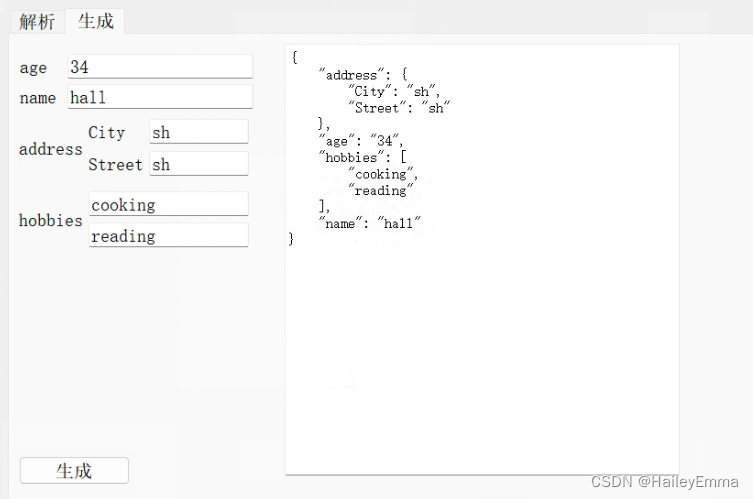The height and width of the screenshot is (499, 753).
Task: Click the "reading" entry in JSON output
Action: [381, 190]
